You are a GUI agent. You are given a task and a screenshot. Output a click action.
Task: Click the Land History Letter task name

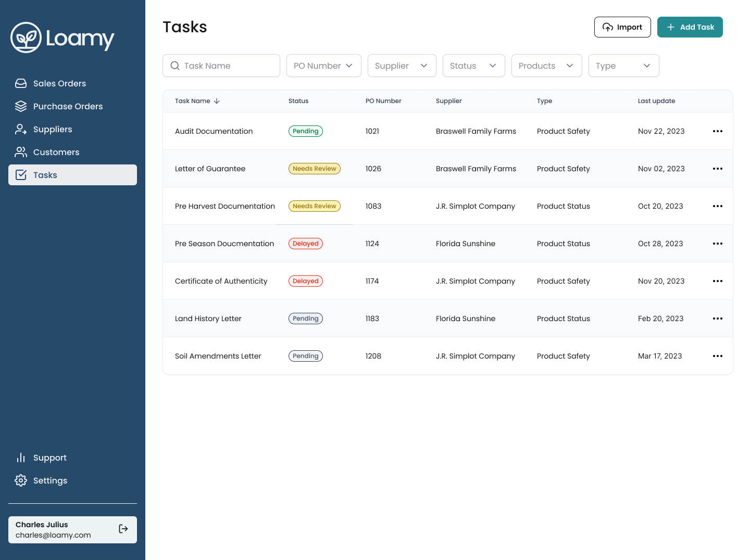coord(208,319)
